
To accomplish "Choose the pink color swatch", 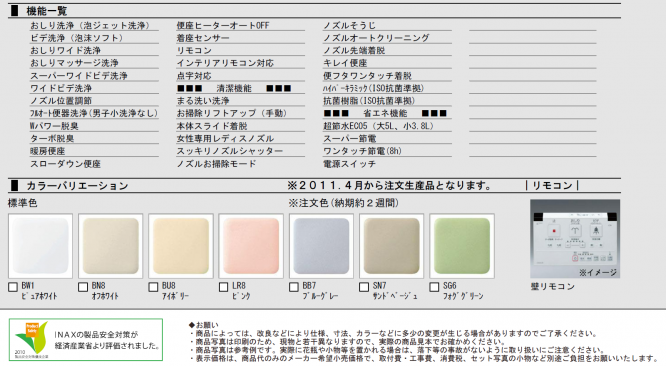I will coord(251,246).
